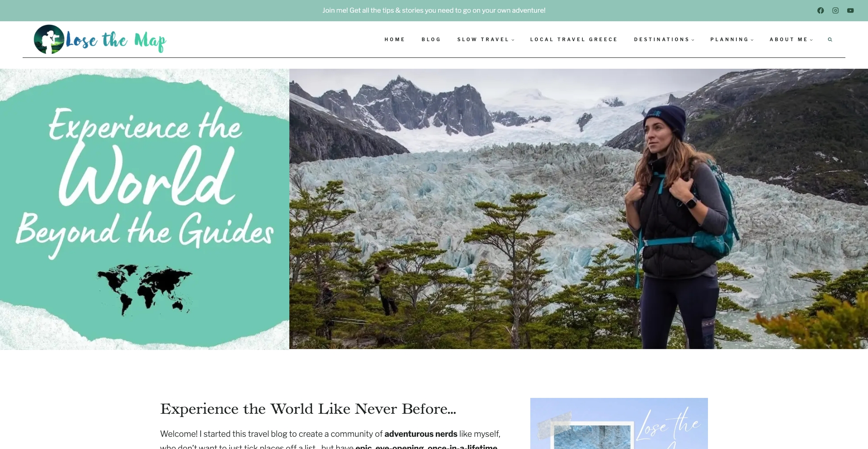The image size is (868, 449).
Task: Open the YouTube social icon
Action: [x=850, y=10]
